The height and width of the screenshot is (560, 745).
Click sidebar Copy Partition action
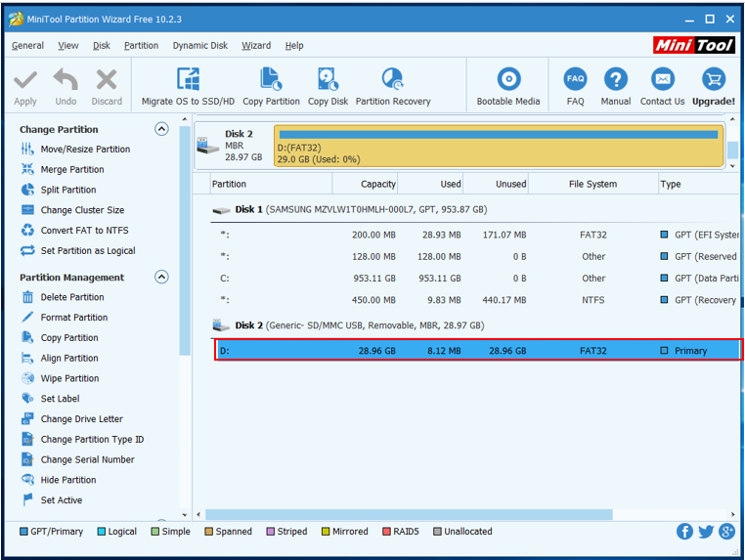pyautogui.click(x=60, y=338)
